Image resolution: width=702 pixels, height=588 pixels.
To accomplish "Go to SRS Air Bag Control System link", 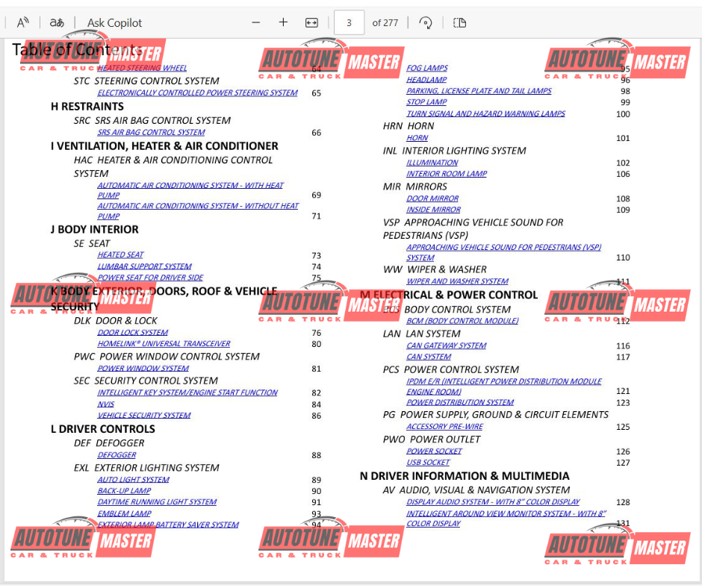I will [151, 132].
